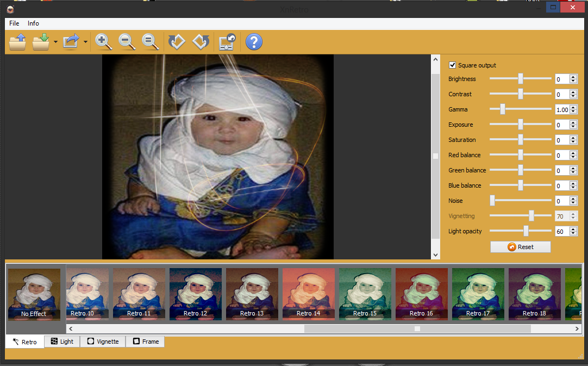Click the Light opacity value stepper
This screenshot has width=588, height=366.
click(x=573, y=231)
